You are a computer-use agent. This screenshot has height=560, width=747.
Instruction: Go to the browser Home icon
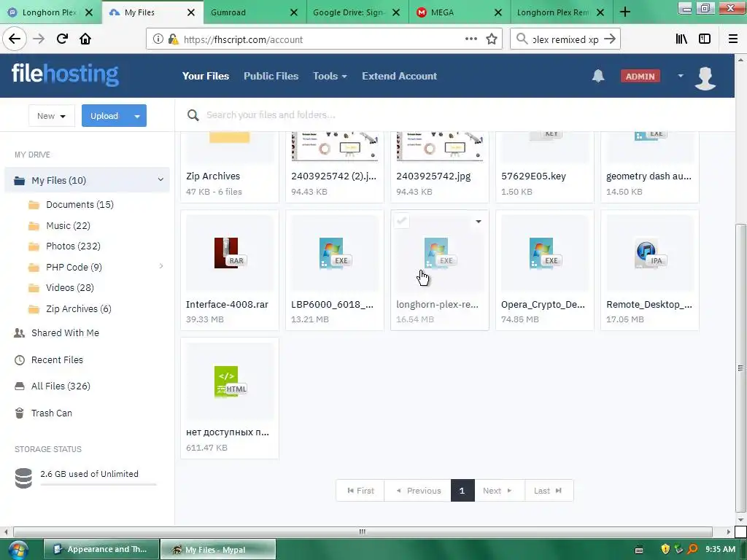[85, 39]
